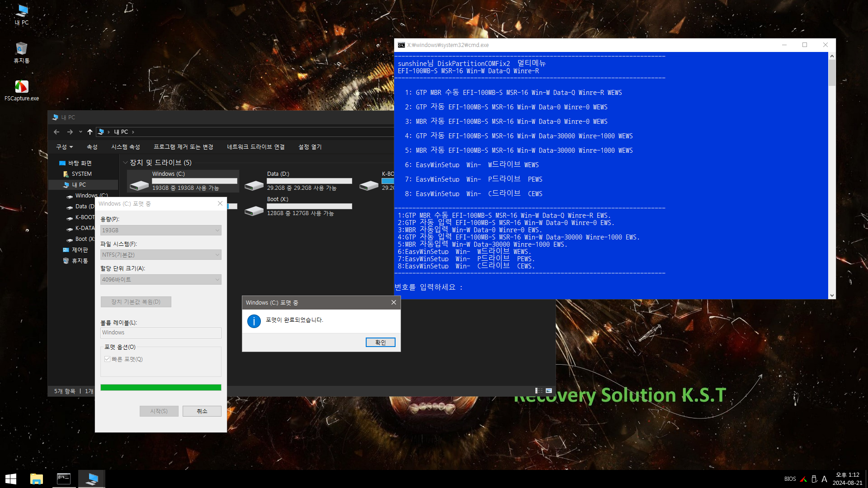Image resolution: width=868 pixels, height=488 pixels.
Task: Open the USB device tray icon
Action: click(814, 479)
